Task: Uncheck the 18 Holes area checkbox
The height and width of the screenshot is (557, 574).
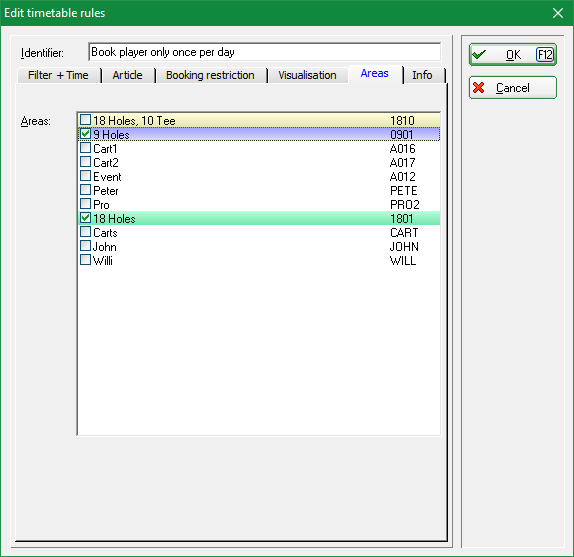Action: pos(85,218)
